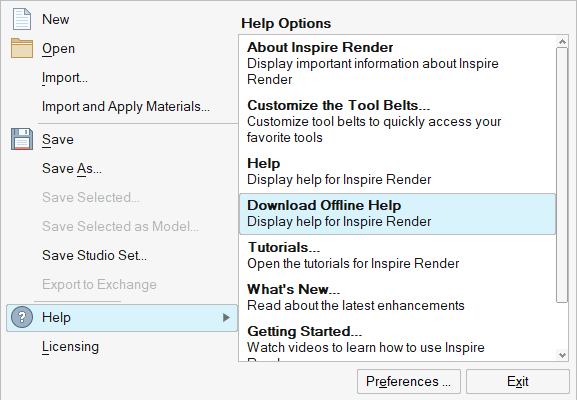Click the Save floppy disk icon
Screen dimensions: 577x400
coord(22,139)
